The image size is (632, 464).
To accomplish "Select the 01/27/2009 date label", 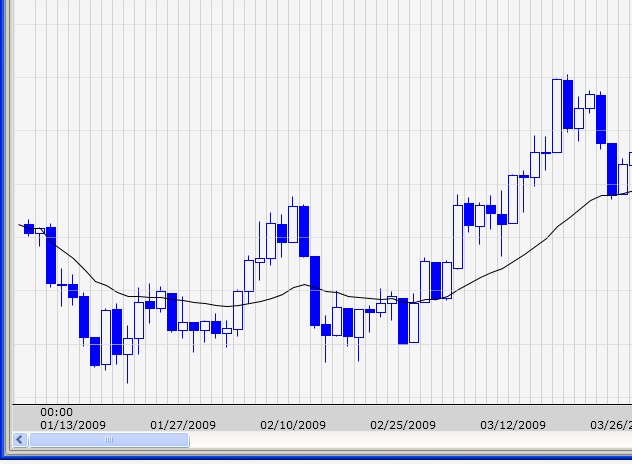I will click(183, 425).
